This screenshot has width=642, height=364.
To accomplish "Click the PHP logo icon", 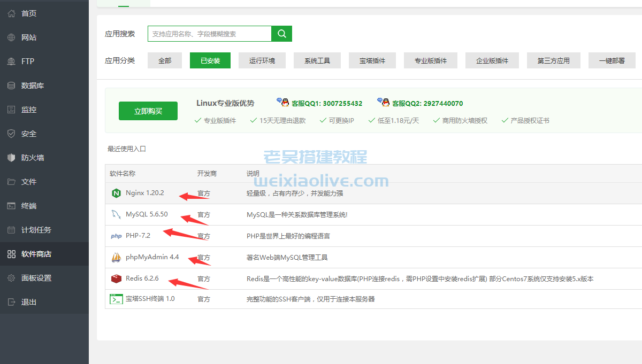I will click(116, 236).
